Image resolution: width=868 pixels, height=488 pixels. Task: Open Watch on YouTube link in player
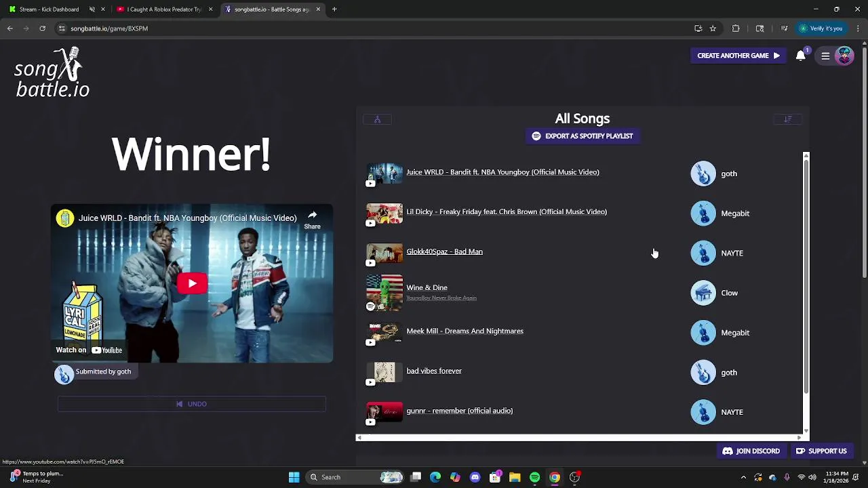(89, 350)
